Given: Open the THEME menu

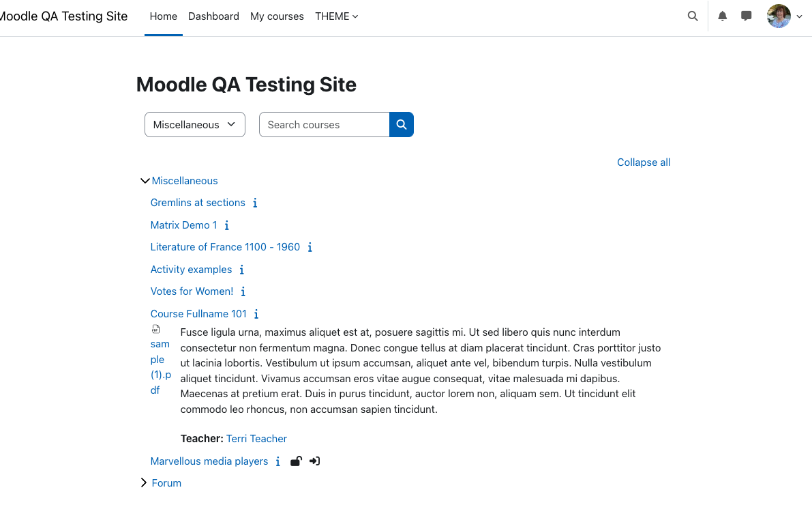Looking at the screenshot, I should 337,16.
